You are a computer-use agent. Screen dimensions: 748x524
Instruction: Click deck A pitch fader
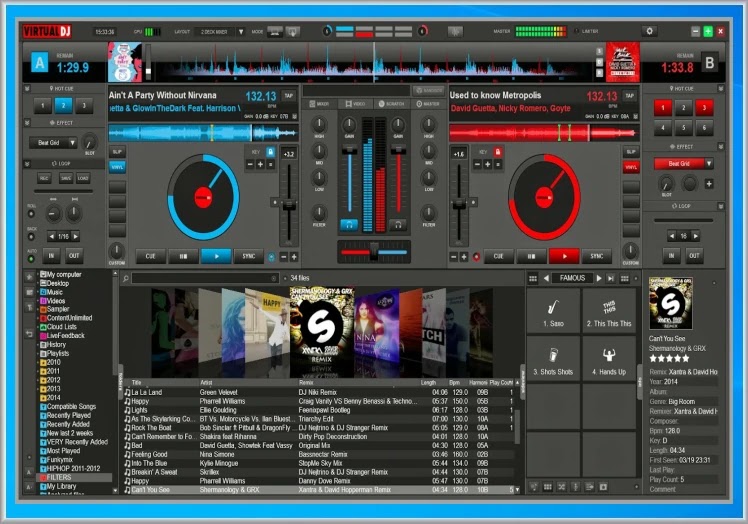click(289, 205)
